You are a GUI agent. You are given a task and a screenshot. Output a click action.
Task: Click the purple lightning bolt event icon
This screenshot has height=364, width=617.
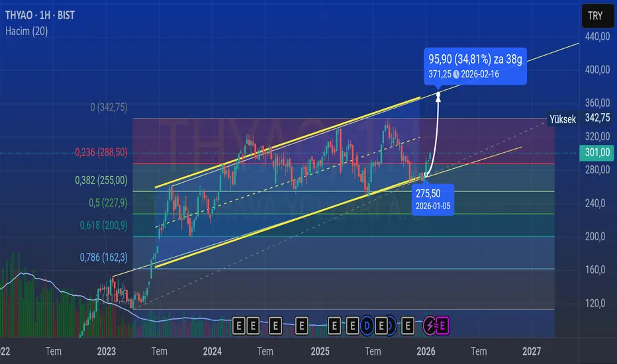tap(429, 326)
